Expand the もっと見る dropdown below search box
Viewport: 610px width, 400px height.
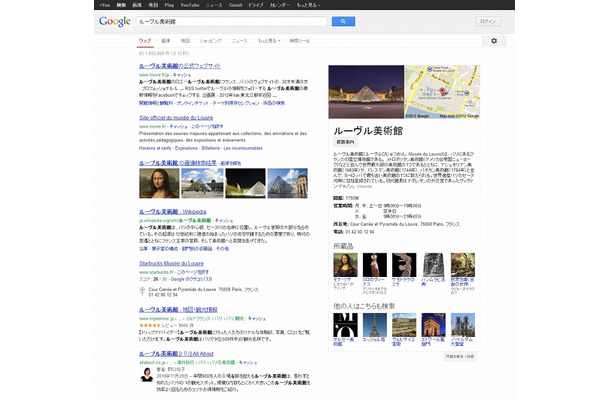coord(269,41)
